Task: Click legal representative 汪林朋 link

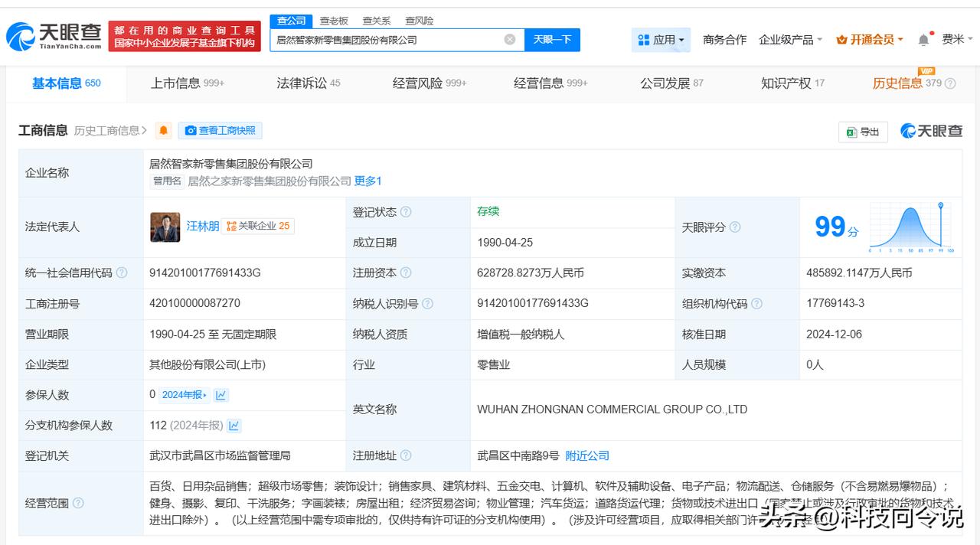Action: [203, 227]
